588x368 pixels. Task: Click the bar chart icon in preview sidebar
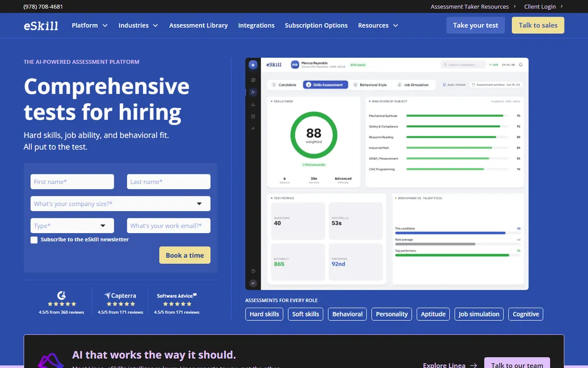click(x=253, y=104)
